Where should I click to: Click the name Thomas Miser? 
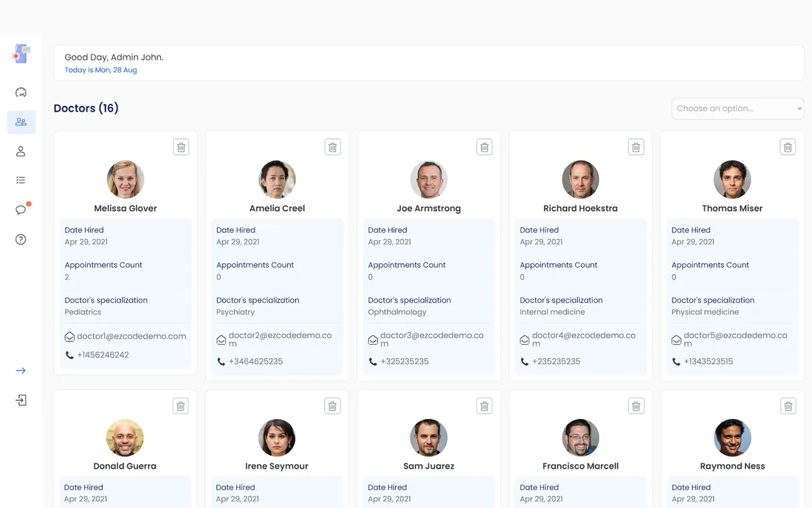[x=732, y=209]
